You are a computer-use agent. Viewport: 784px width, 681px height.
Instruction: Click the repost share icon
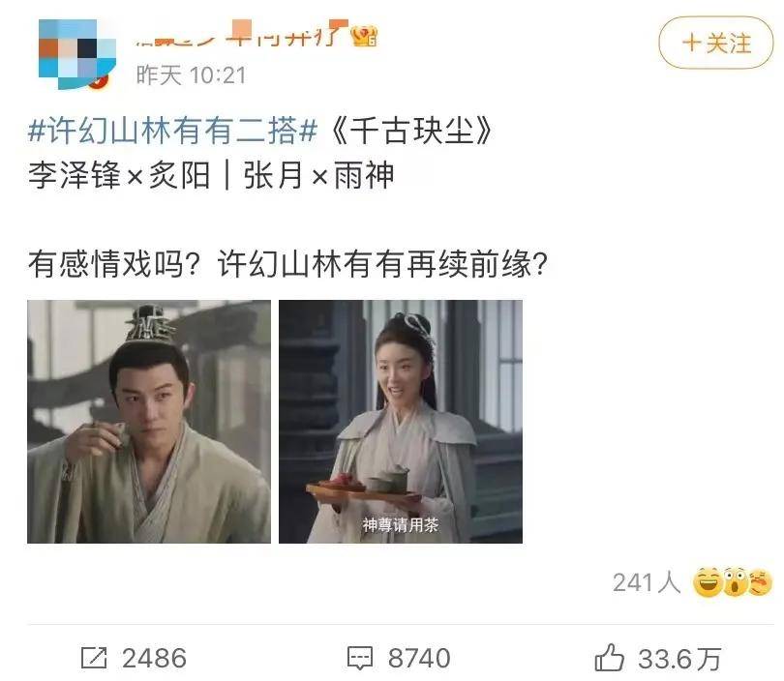pyautogui.click(x=94, y=658)
